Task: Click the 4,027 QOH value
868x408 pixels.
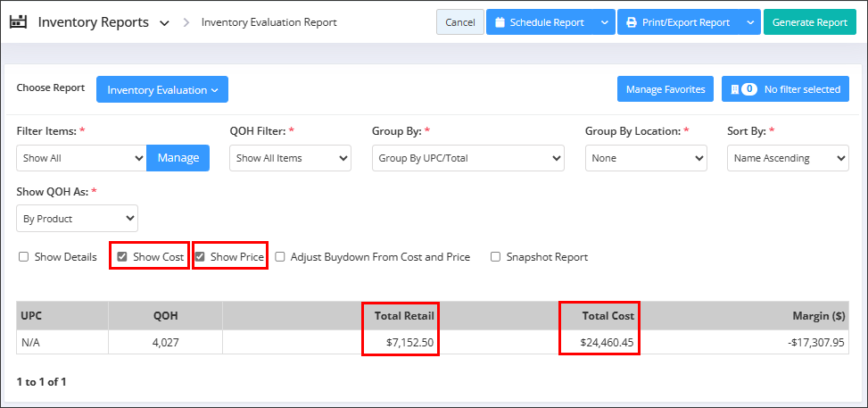Action: point(166,343)
